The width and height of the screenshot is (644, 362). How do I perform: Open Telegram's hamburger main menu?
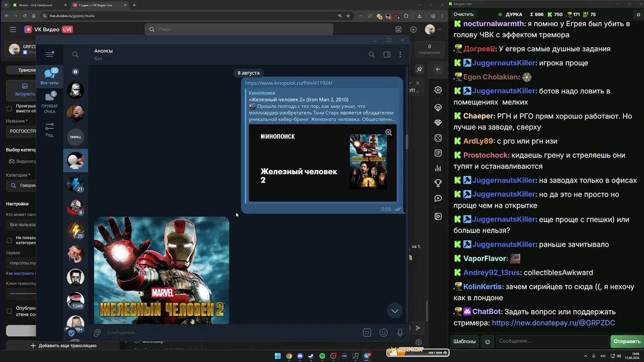coord(49,54)
